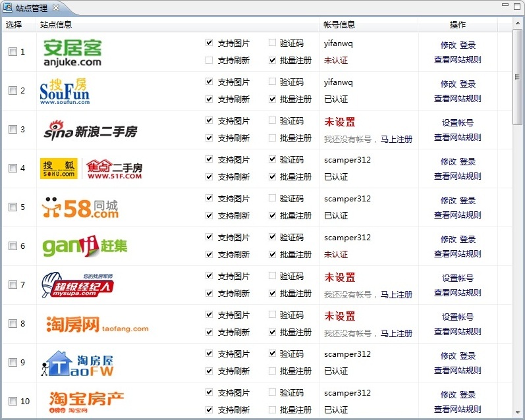Screen dimensions: 525x420
Task: Click scamper312 in the ganji row
Action: click(x=347, y=238)
